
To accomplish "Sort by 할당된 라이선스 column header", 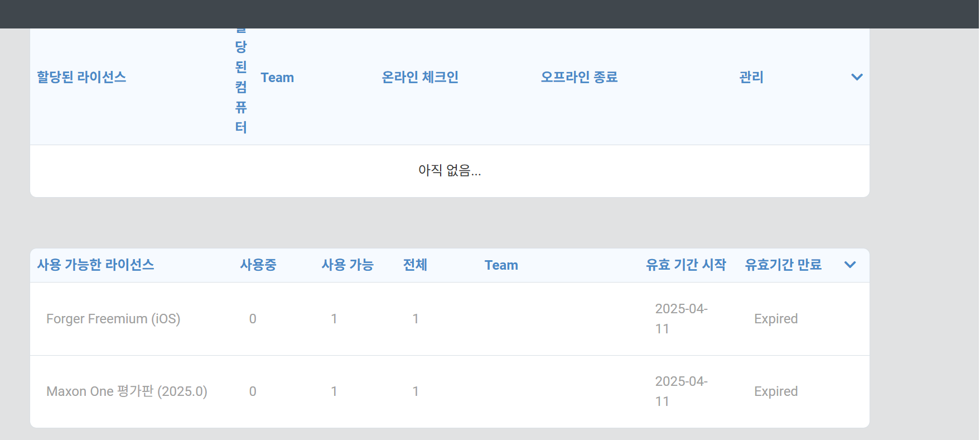I will pyautogui.click(x=81, y=77).
